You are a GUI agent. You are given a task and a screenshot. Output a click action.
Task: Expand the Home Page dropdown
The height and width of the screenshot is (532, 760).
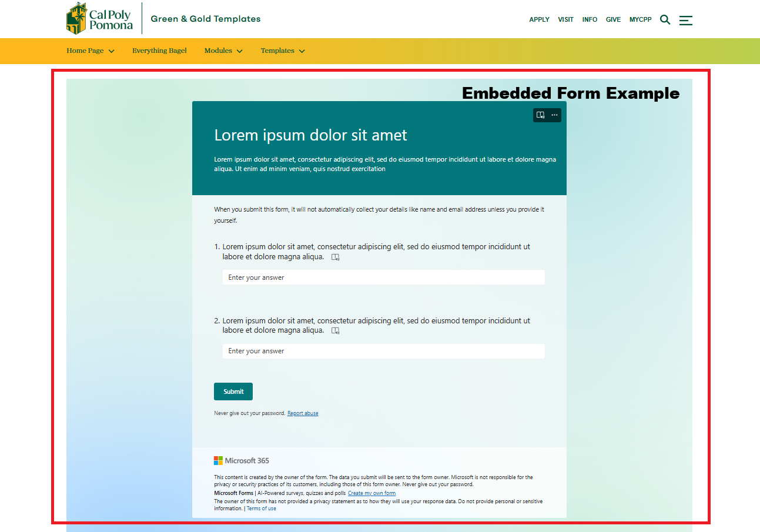90,51
